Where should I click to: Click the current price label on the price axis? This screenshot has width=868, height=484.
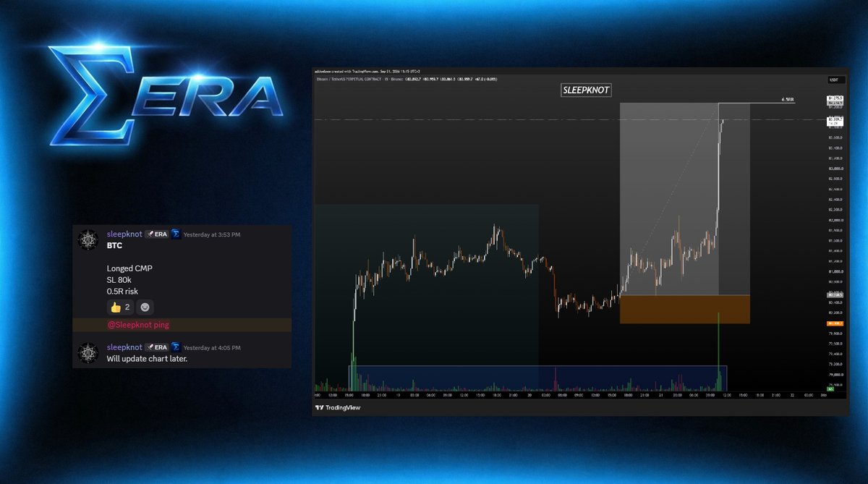835,122
